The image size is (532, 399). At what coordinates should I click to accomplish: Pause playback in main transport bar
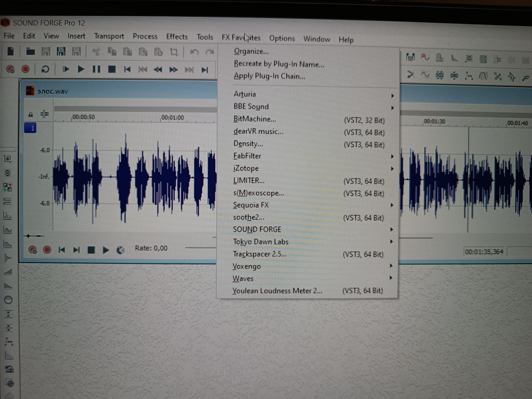click(x=96, y=70)
